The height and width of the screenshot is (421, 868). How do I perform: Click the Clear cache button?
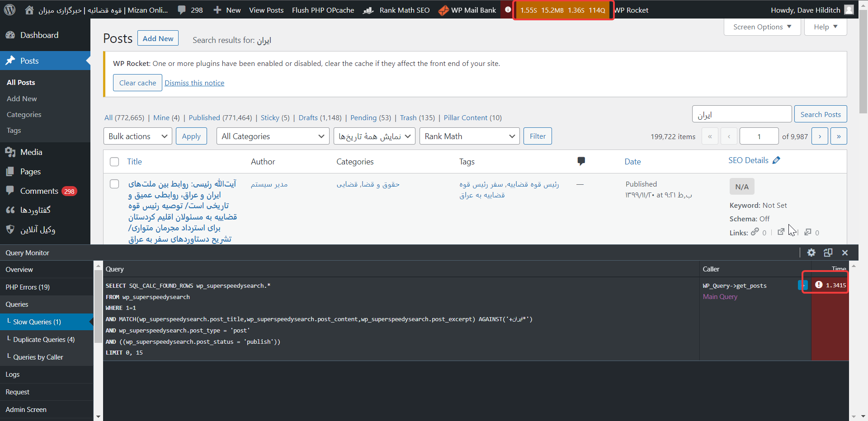coord(137,83)
